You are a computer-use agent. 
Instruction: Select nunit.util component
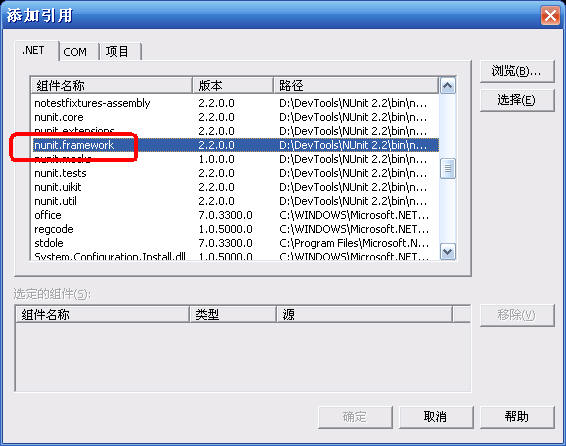235,201
